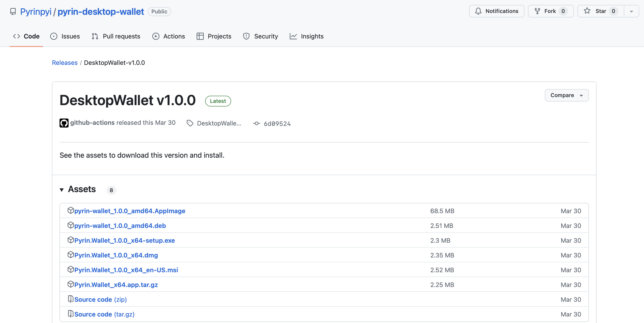Click the Assets count badge showing 8
644x323 pixels.
[112, 190]
